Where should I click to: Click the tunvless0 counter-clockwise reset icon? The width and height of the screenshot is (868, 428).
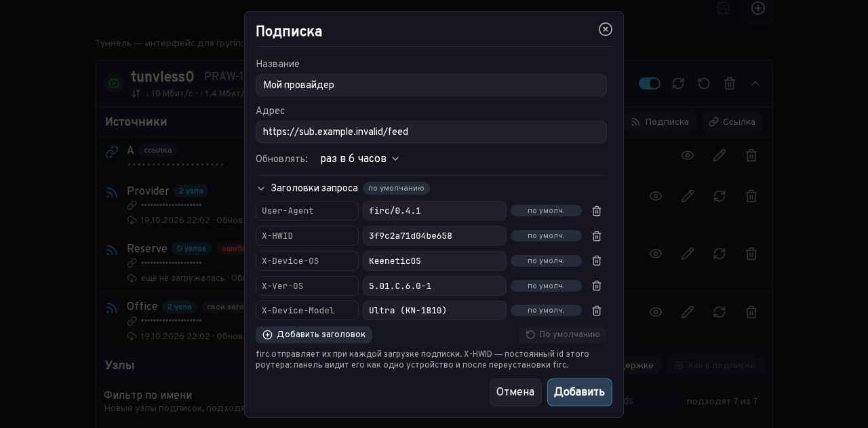coord(704,83)
